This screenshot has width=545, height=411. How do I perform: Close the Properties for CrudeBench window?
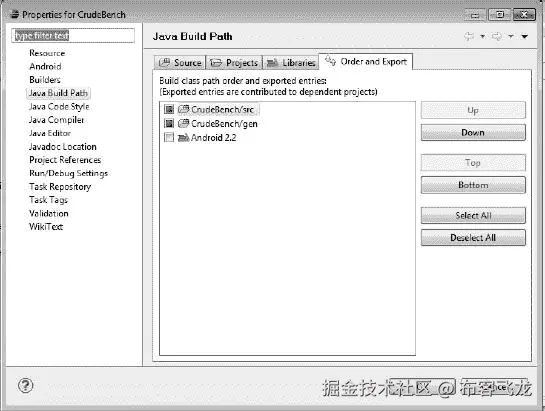524,15
